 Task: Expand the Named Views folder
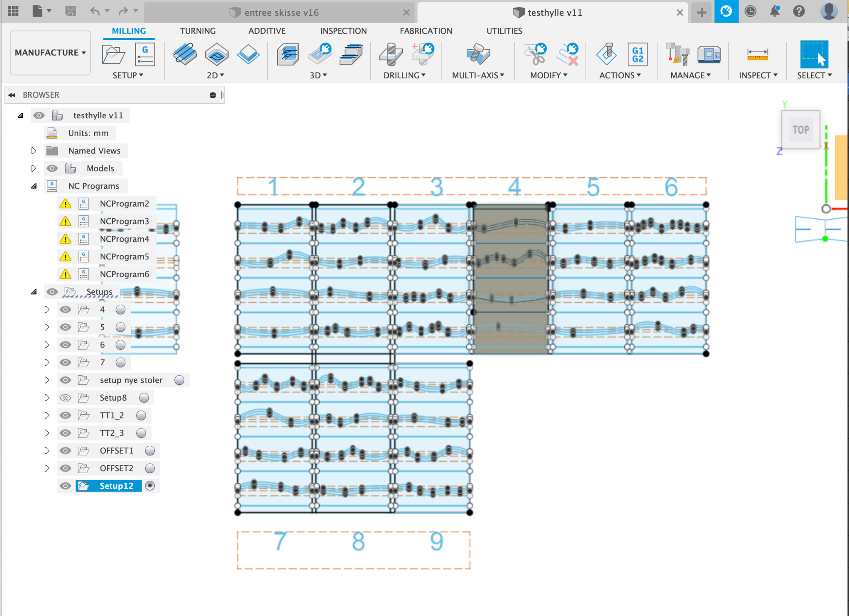tap(34, 151)
